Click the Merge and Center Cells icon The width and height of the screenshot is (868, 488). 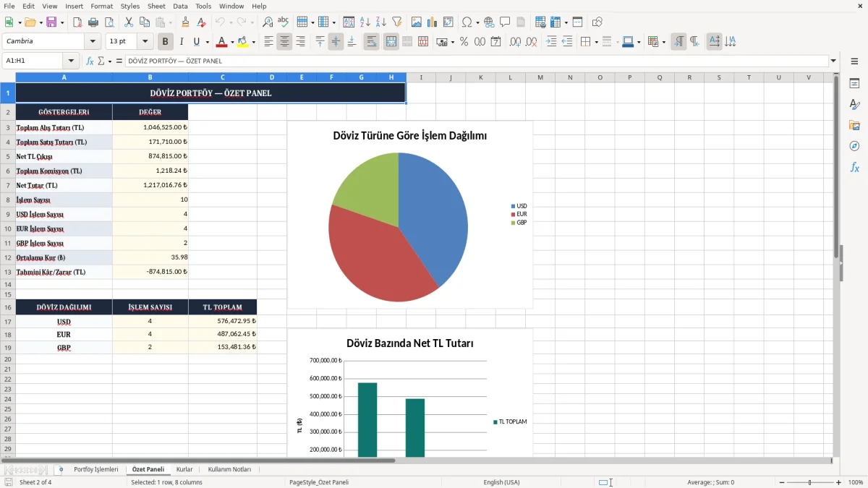pyautogui.click(x=391, y=42)
